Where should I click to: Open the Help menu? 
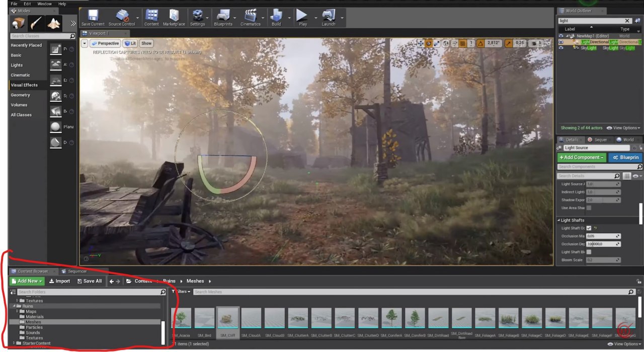(x=62, y=4)
